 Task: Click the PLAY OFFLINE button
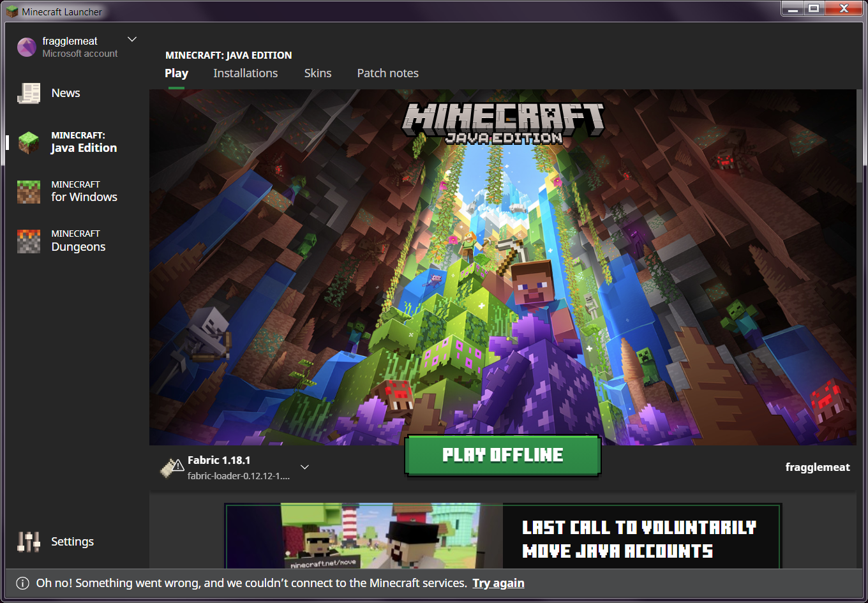pos(503,455)
